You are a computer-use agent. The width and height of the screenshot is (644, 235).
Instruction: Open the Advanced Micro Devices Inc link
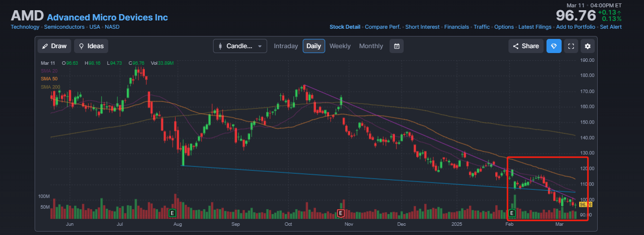click(x=107, y=18)
